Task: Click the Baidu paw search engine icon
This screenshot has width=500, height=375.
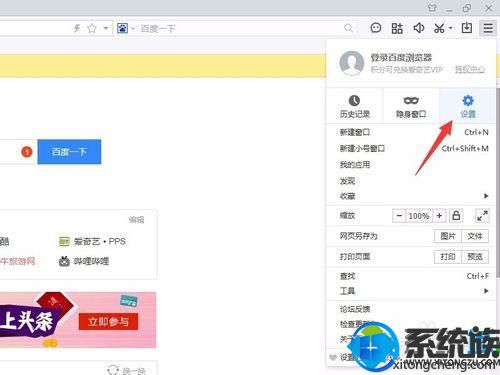Action: pos(122,28)
